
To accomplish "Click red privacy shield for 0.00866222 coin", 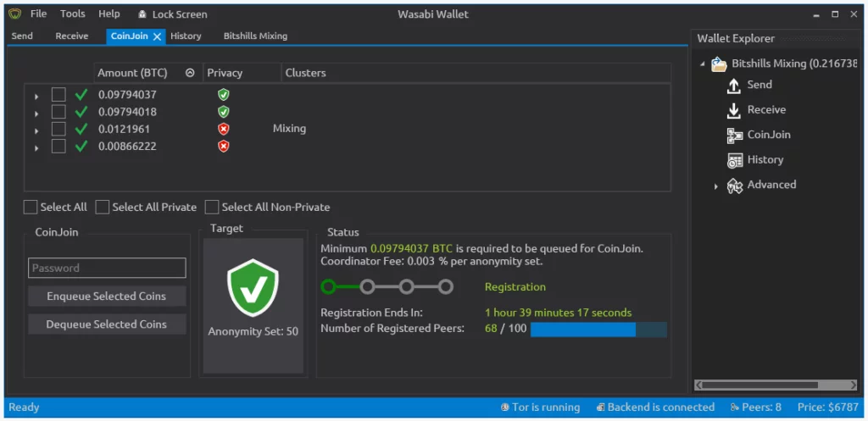I will [223, 146].
